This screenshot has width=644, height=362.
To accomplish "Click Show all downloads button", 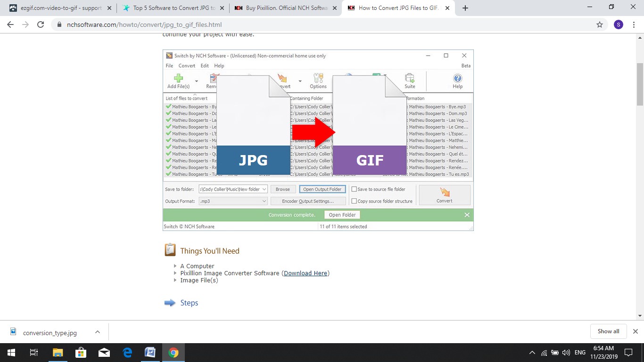I will coord(608,331).
